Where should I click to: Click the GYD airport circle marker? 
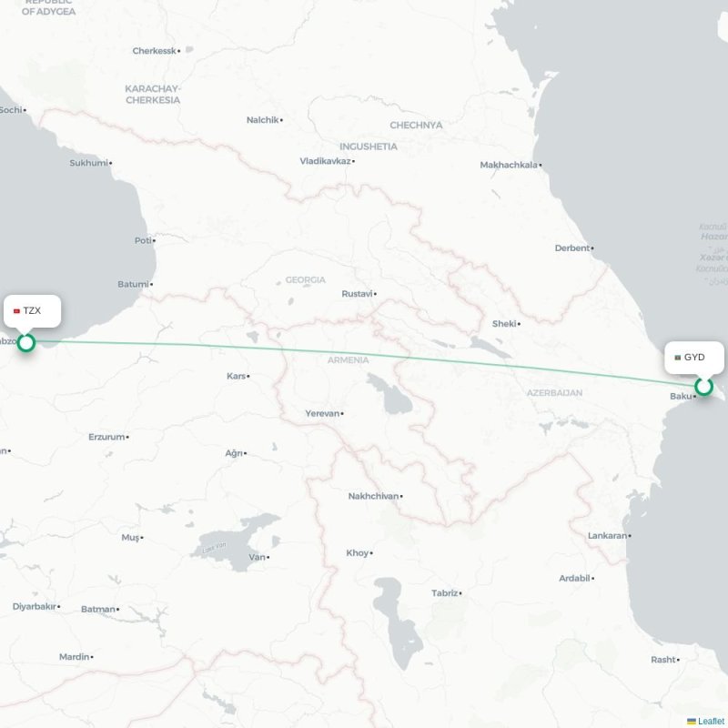tap(703, 386)
